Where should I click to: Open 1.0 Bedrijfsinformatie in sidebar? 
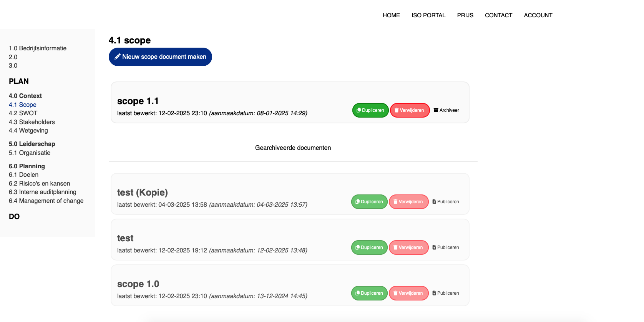[38, 48]
